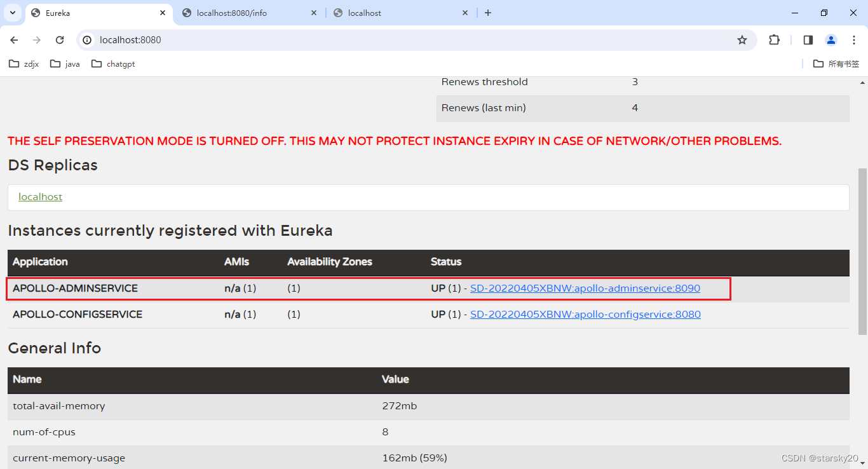868x469 pixels.
Task: Go back to the previous page
Action: (15, 40)
